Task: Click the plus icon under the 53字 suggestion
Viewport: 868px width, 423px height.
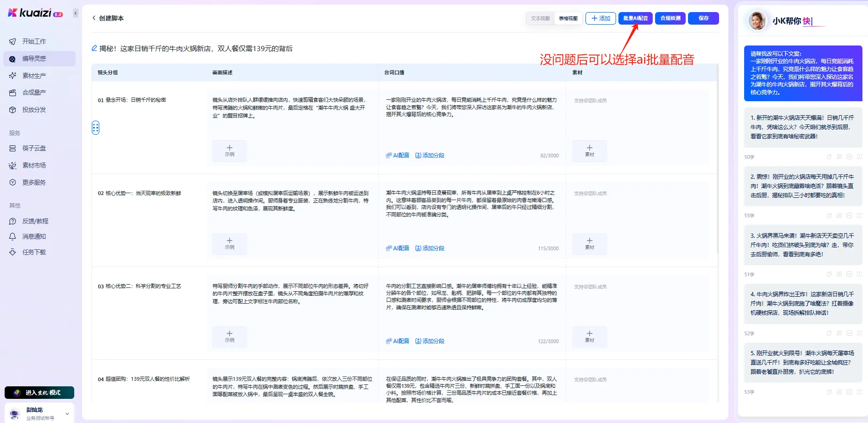Action: point(849,392)
